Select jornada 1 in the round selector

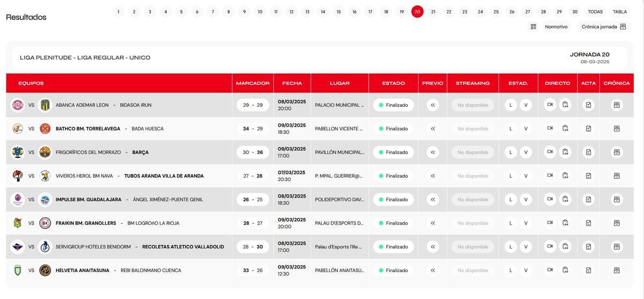click(118, 12)
